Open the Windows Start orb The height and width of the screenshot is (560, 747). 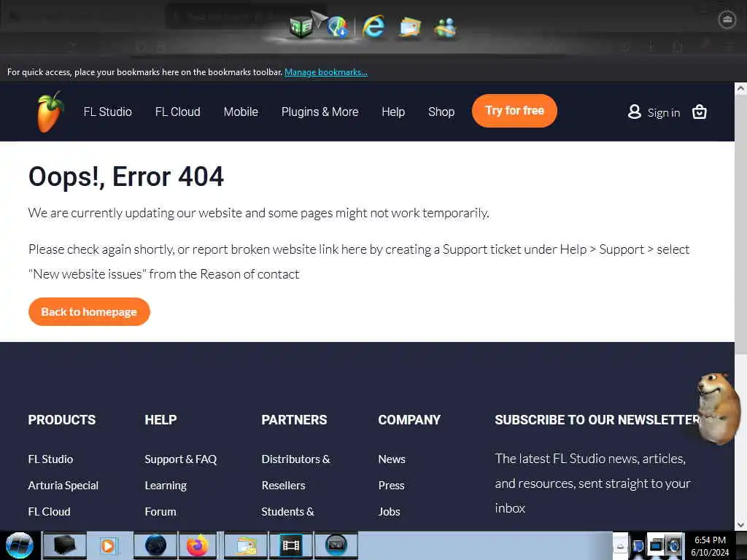(x=20, y=545)
